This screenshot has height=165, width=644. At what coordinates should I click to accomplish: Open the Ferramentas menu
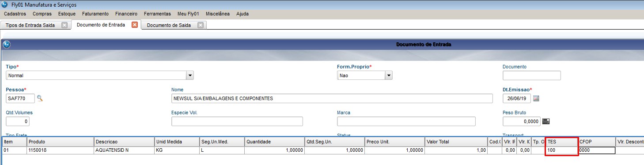157,14
